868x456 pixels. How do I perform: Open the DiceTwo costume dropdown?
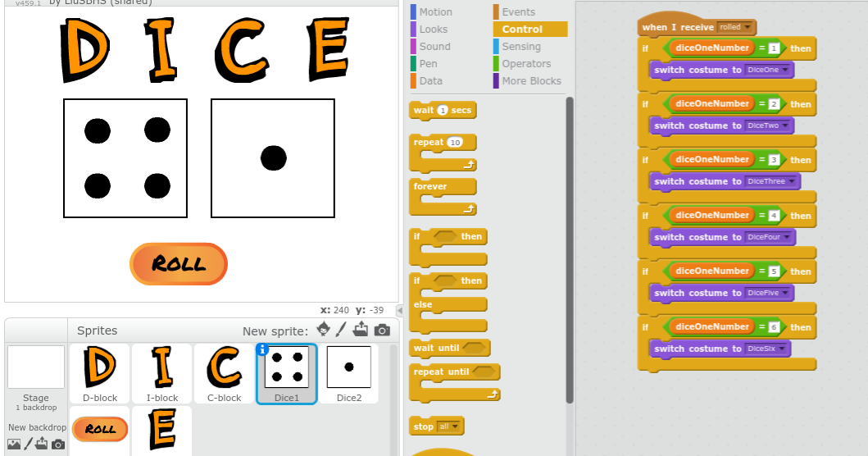767,125
